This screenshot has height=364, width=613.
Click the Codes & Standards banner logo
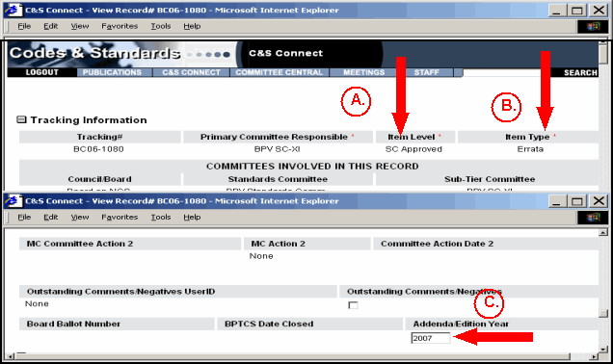tap(94, 53)
